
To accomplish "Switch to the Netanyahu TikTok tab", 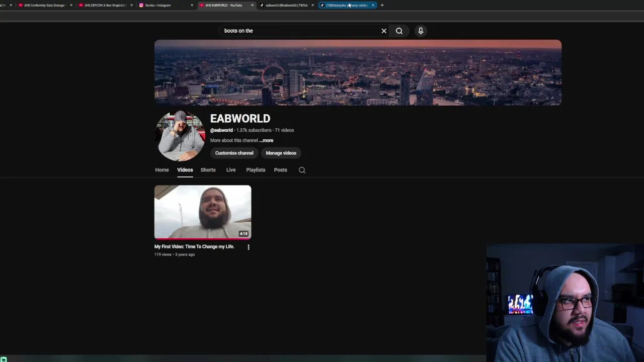I will (346, 5).
